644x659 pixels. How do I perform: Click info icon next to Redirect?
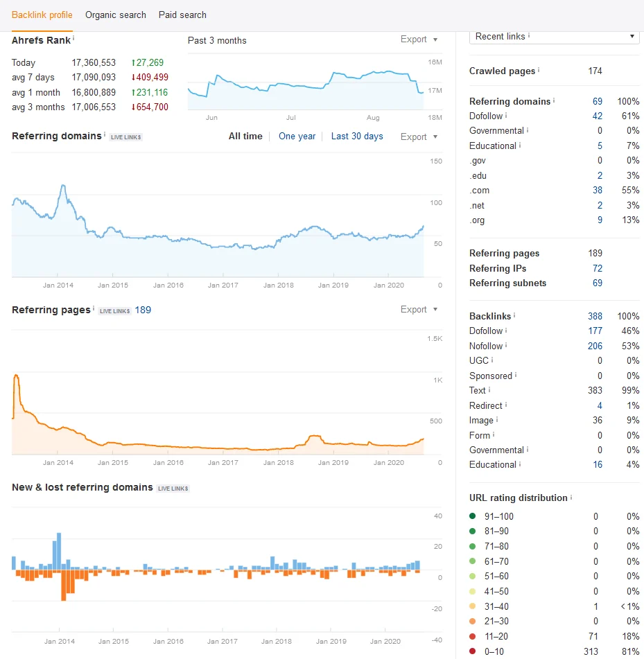click(505, 404)
